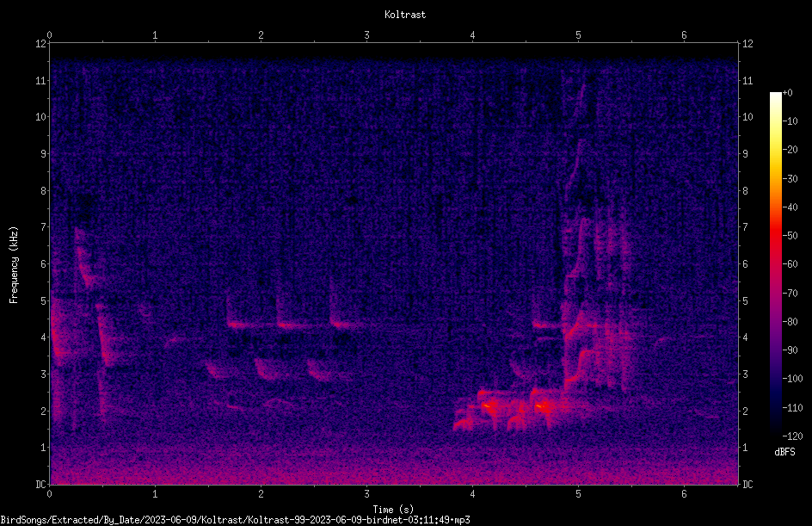Click the DC tick on the right frequency axis

click(747, 485)
